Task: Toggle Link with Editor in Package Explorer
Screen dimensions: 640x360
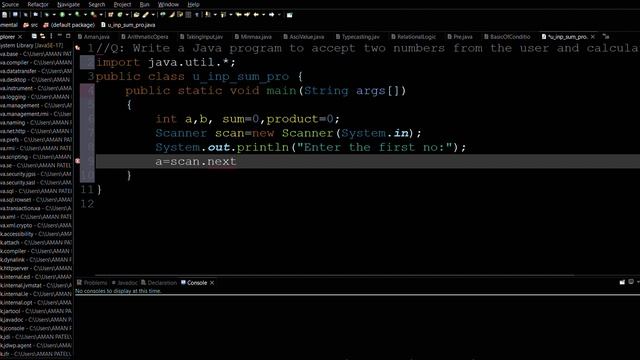Action: pos(42,36)
